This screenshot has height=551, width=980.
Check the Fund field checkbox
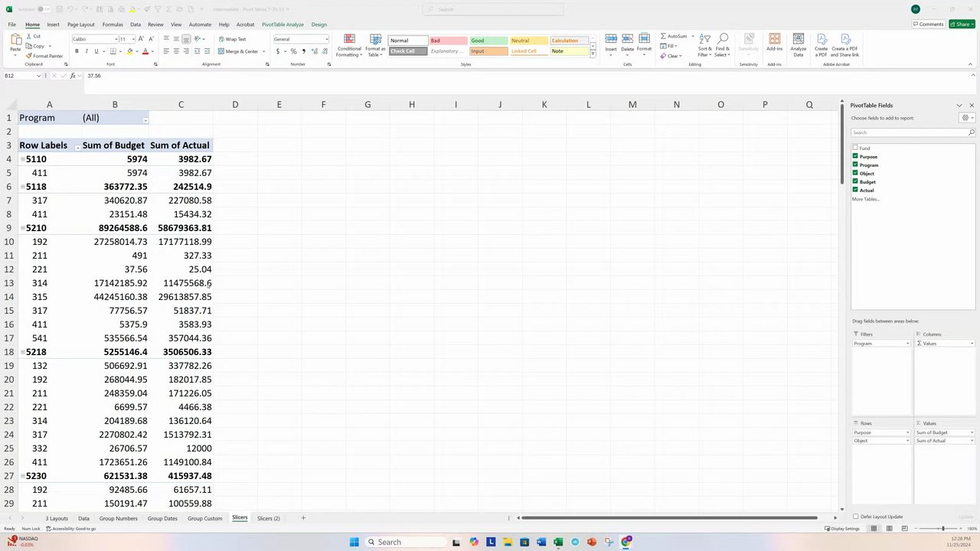(x=855, y=148)
